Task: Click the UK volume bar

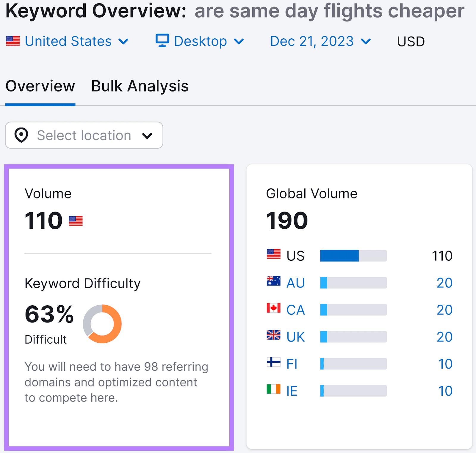Action: (353, 337)
